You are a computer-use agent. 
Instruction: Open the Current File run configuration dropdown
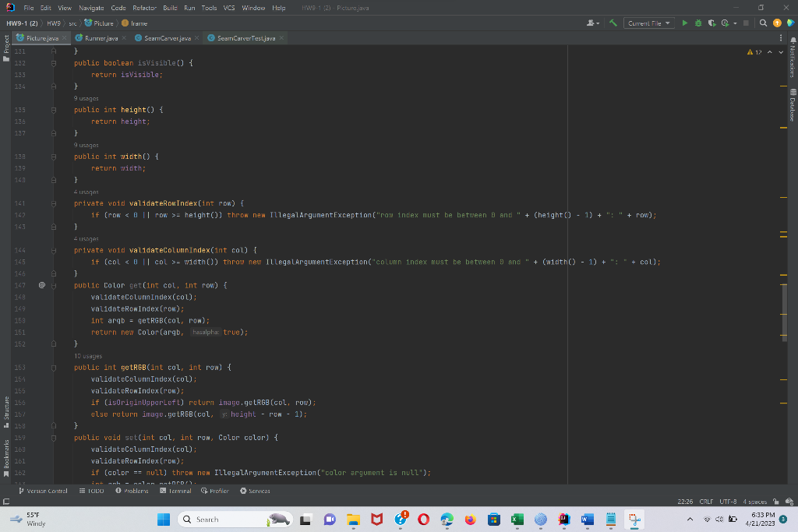point(649,23)
